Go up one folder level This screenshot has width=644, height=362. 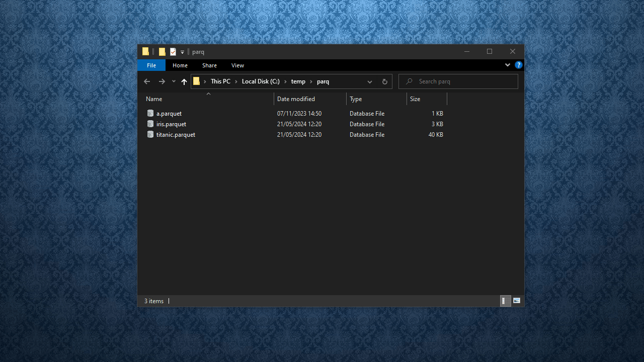184,81
